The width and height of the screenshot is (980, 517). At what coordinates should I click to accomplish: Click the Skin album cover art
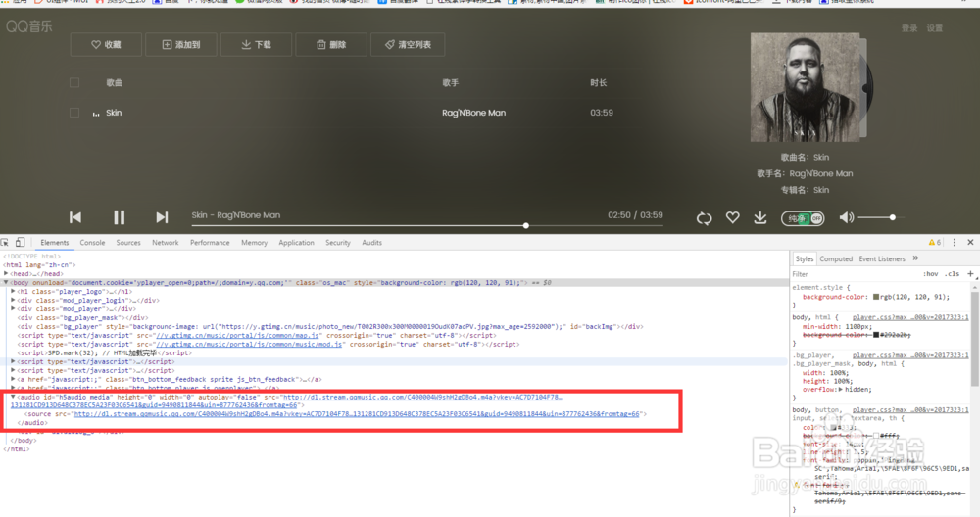click(805, 87)
